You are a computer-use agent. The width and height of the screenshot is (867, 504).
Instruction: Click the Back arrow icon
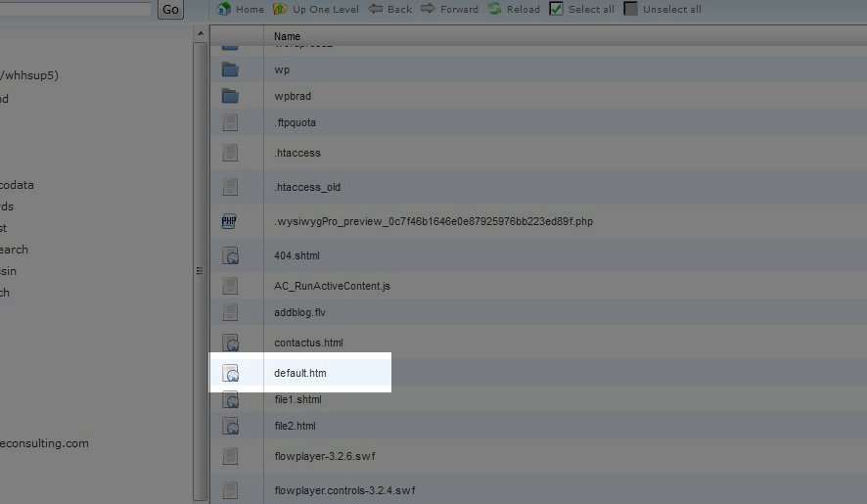pos(376,9)
